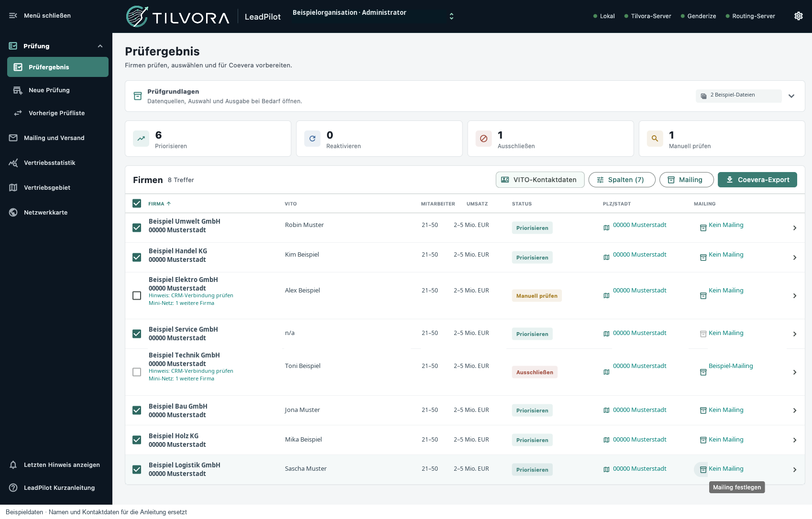
Task: Open Neue Prüfung in the sidebar
Action: [58, 90]
